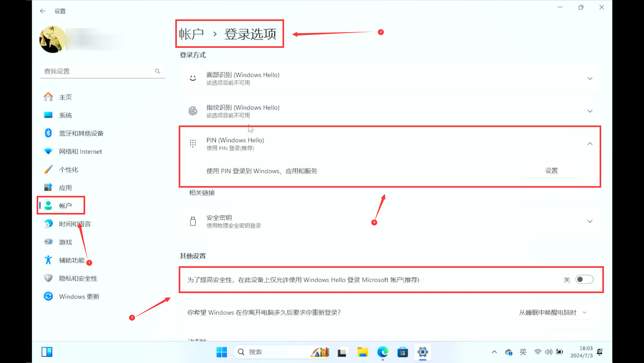Click the search magnifier in settings search box
This screenshot has width=644, height=363.
157,71
